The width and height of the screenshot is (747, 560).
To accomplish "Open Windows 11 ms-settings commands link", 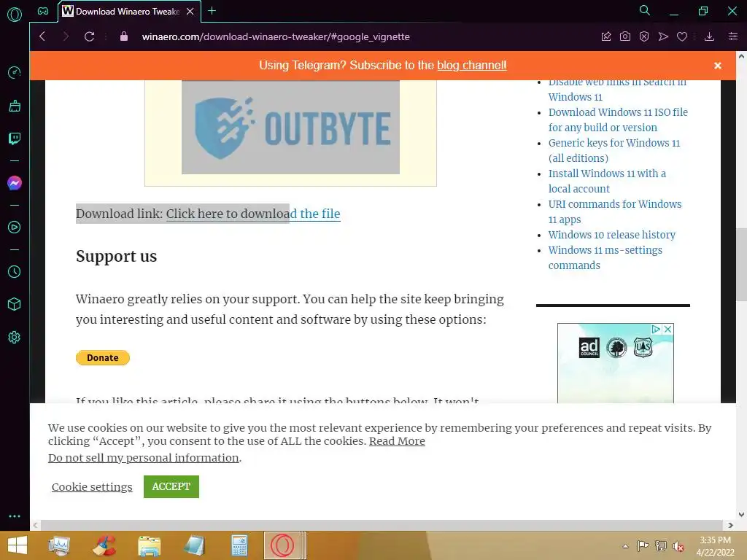I will (605, 257).
